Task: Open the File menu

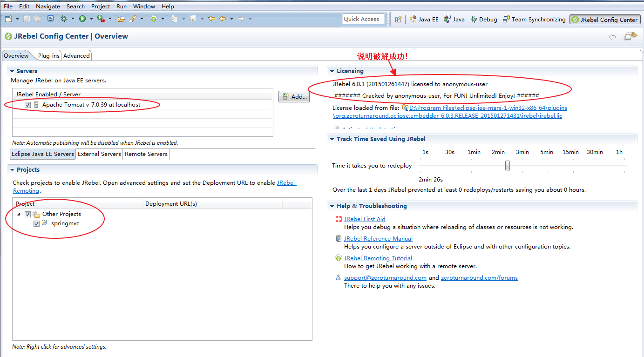Action: point(8,7)
